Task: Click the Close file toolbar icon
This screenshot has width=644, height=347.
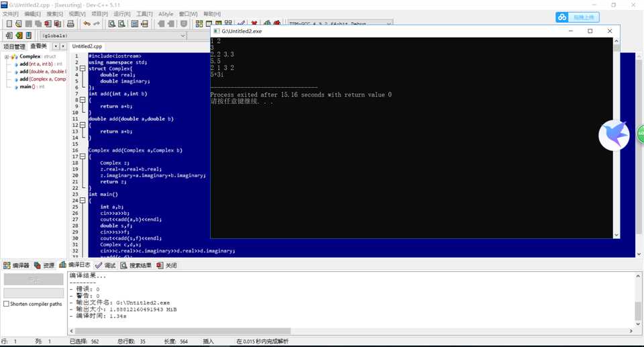Action: (x=48, y=24)
